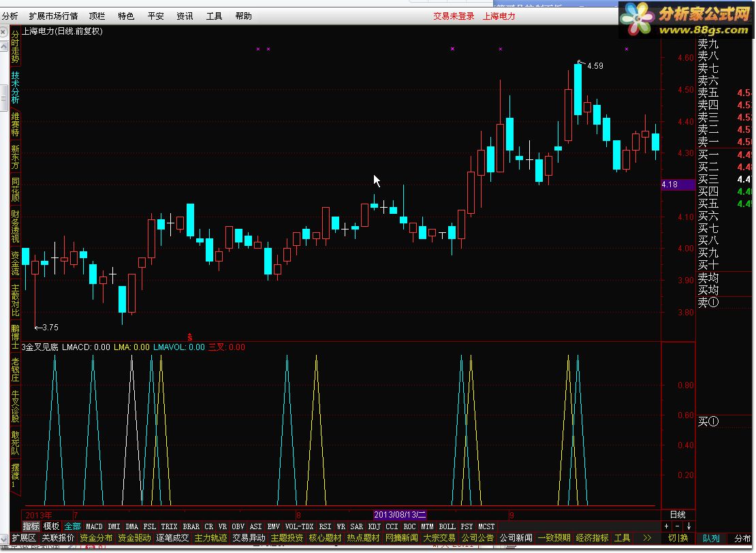Click 交易未登录 login status link
The height and width of the screenshot is (553, 756).
(x=454, y=16)
